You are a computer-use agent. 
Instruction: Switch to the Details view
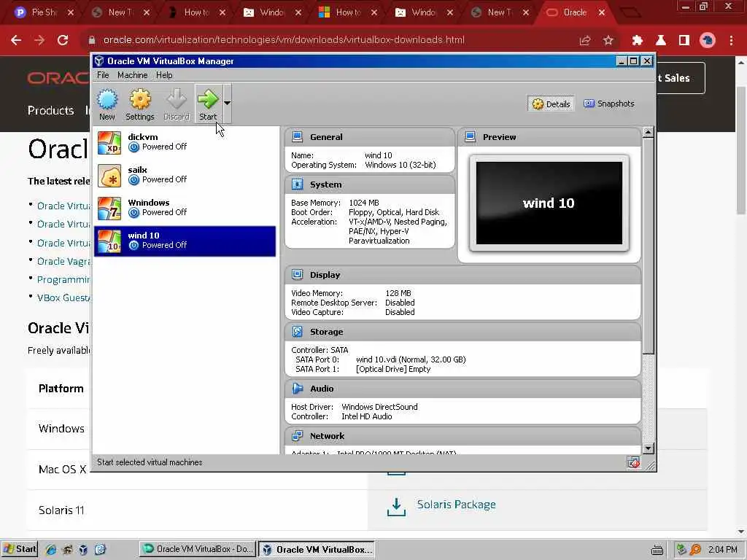point(551,104)
